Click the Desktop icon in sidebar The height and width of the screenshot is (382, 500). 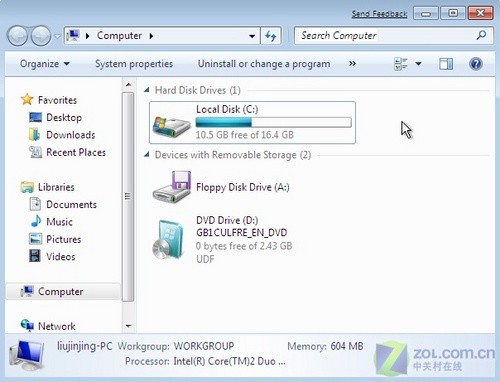(36, 117)
